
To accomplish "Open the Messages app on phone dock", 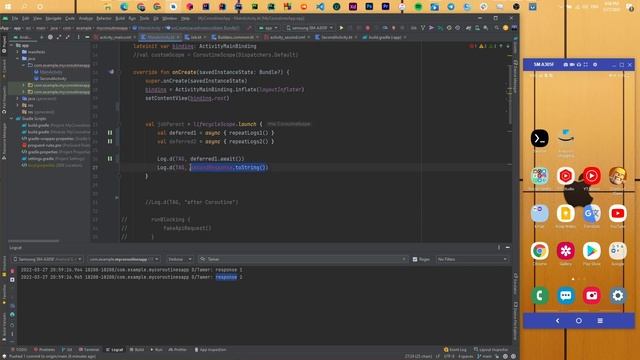I will tap(566, 296).
